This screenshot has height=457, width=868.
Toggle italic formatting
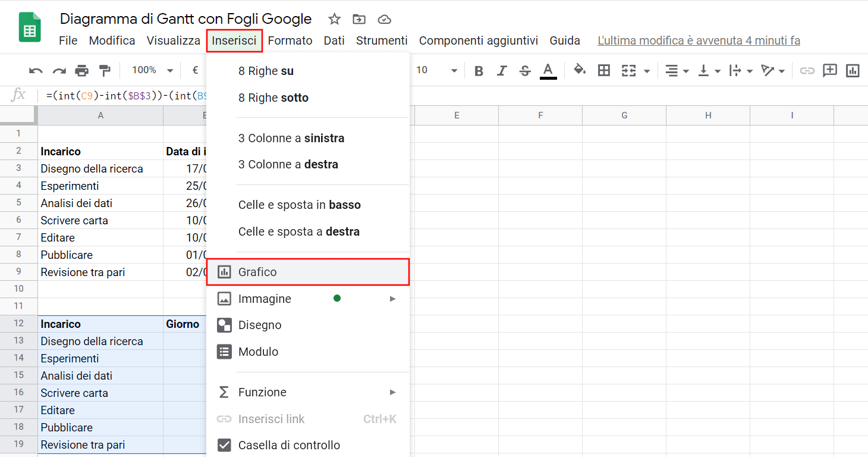pyautogui.click(x=502, y=71)
